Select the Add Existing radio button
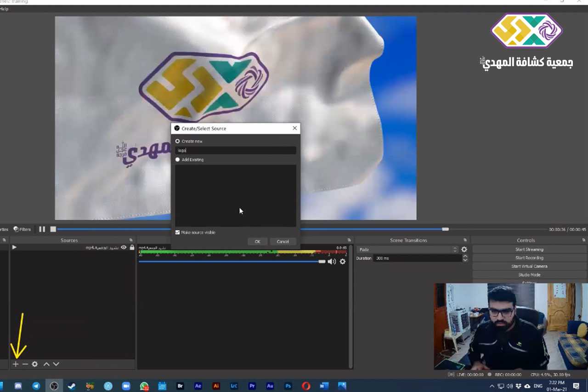Screen dimensions: 588x392 [x=178, y=160]
